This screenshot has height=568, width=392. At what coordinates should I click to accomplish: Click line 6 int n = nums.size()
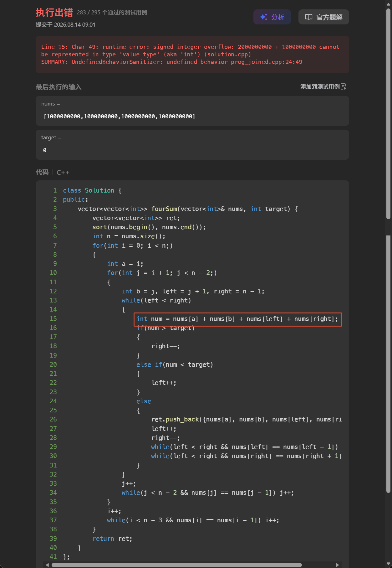(x=129, y=236)
